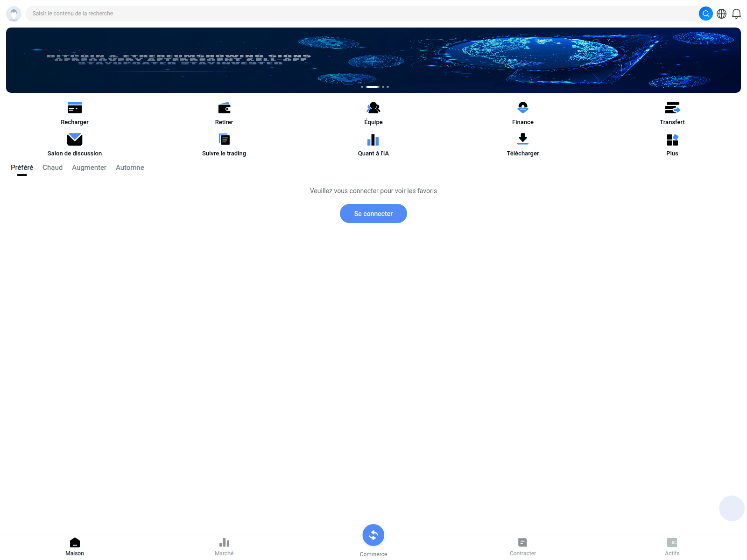Open the Finance icon
Image resolution: width=747 pixels, height=560 pixels.
(x=523, y=108)
